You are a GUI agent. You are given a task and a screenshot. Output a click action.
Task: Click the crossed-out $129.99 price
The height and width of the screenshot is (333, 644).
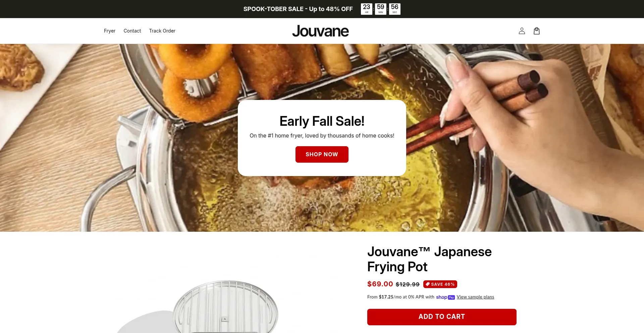click(x=408, y=284)
